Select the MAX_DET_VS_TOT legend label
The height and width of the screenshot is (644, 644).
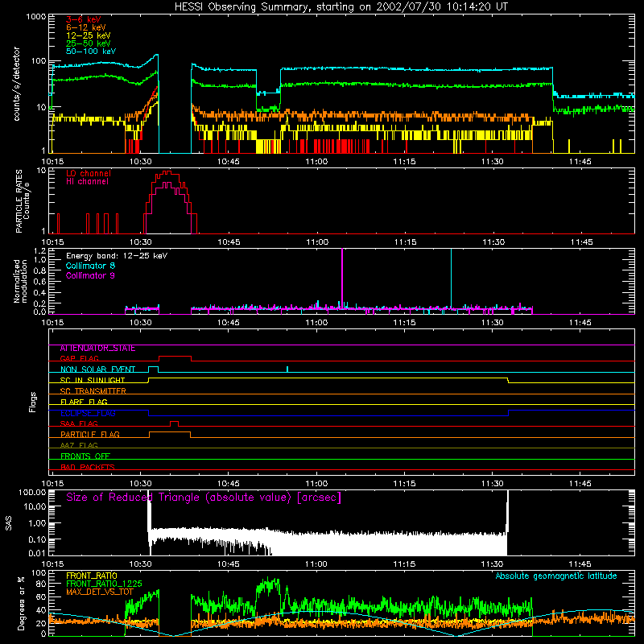click(100, 592)
